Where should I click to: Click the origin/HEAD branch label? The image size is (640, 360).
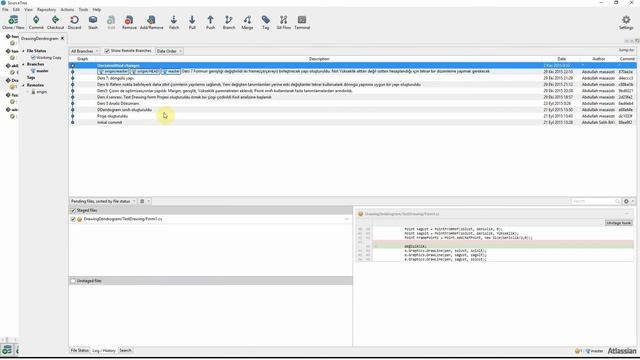145,71
